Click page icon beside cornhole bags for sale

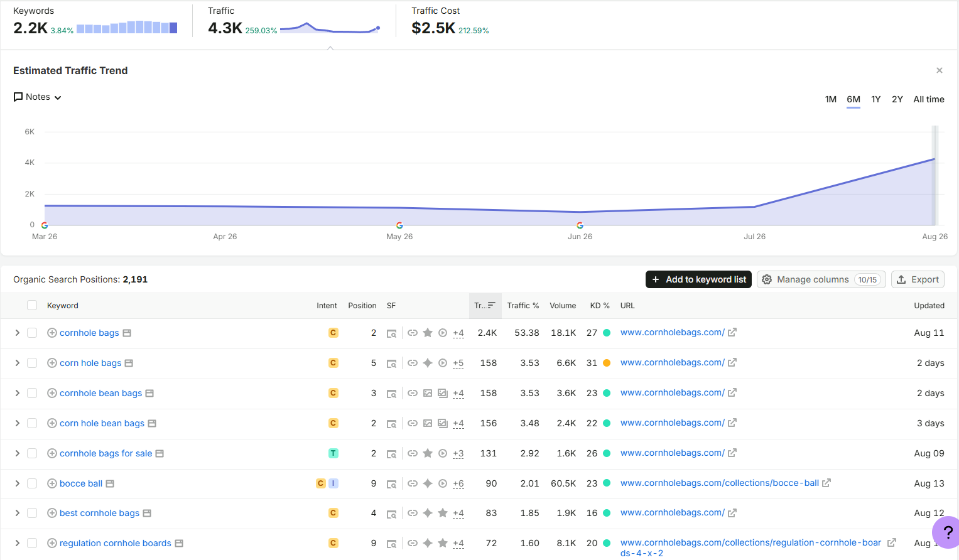coord(160,453)
